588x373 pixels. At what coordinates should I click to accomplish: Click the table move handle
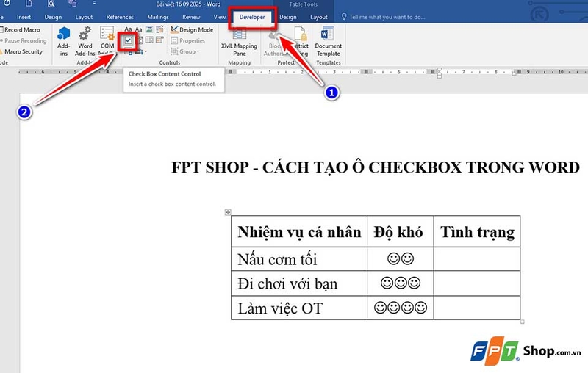pyautogui.click(x=228, y=212)
